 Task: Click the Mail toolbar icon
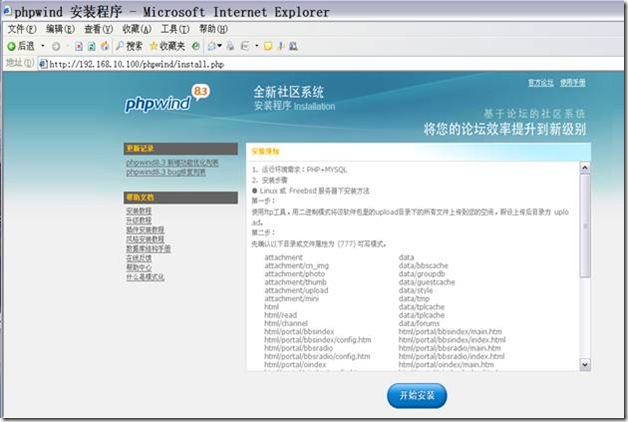[x=211, y=46]
